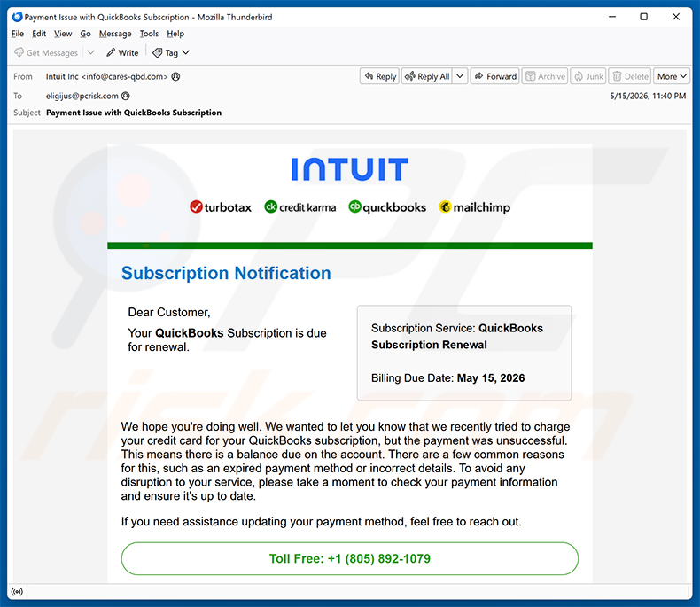The width and height of the screenshot is (700, 607).
Task: Mark message as Junk
Action: (x=588, y=76)
